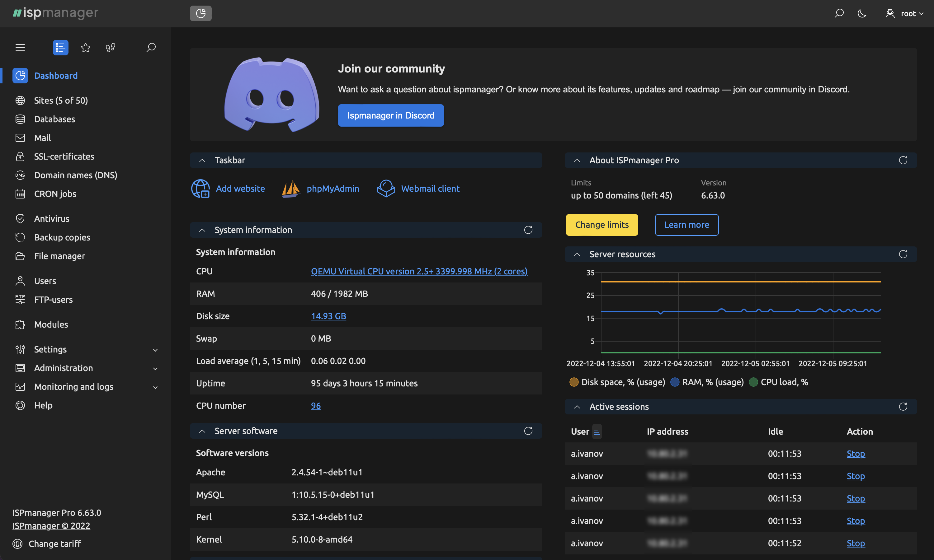The image size is (934, 560).
Task: Stop the a.ivanov session idle 00:11:52
Action: click(x=856, y=544)
